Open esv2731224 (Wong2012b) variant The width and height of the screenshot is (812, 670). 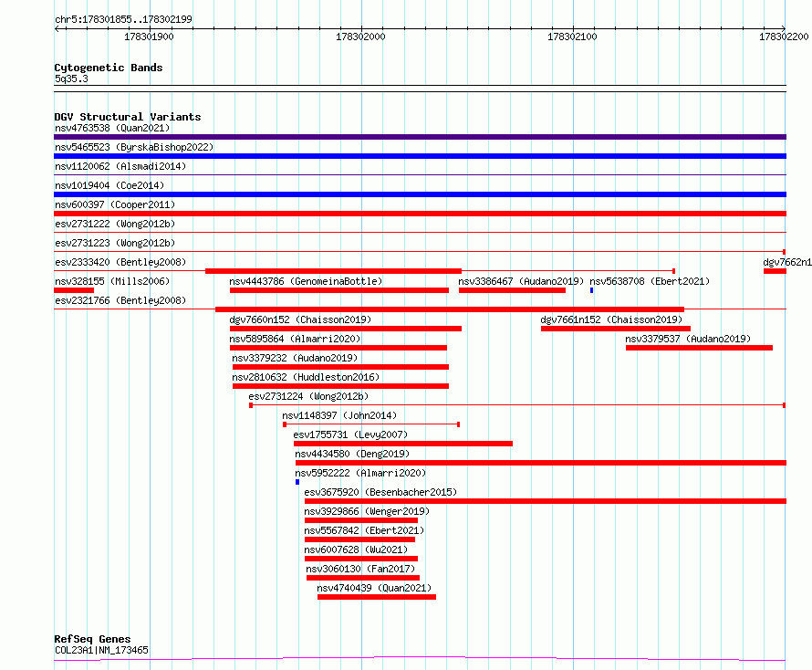pos(308,396)
